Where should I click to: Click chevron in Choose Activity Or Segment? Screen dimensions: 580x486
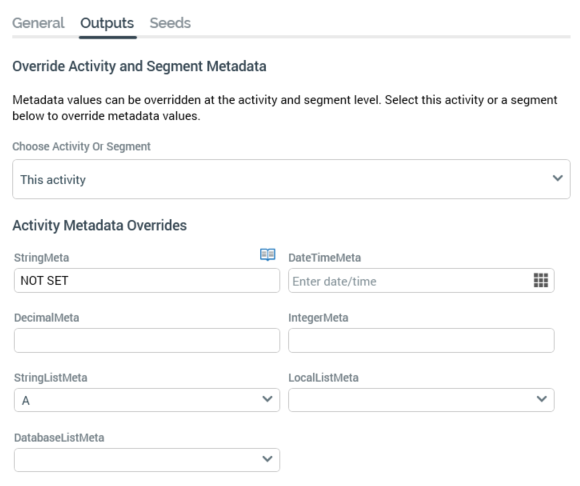pos(557,178)
